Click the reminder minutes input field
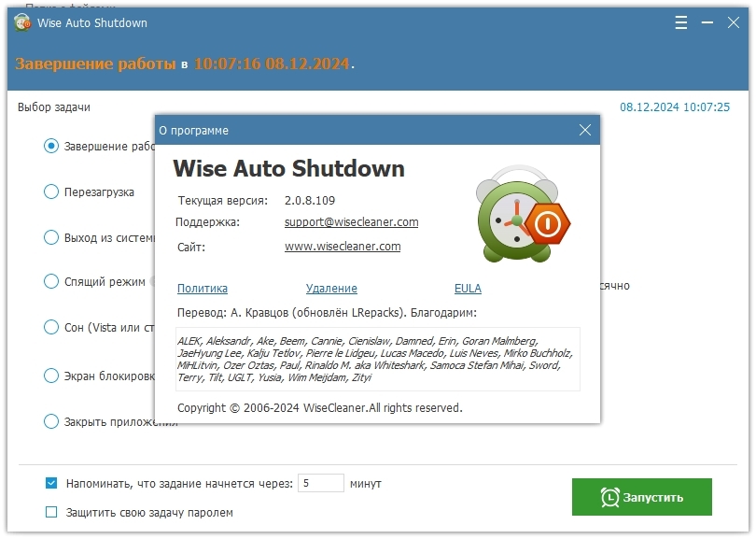 tap(321, 483)
